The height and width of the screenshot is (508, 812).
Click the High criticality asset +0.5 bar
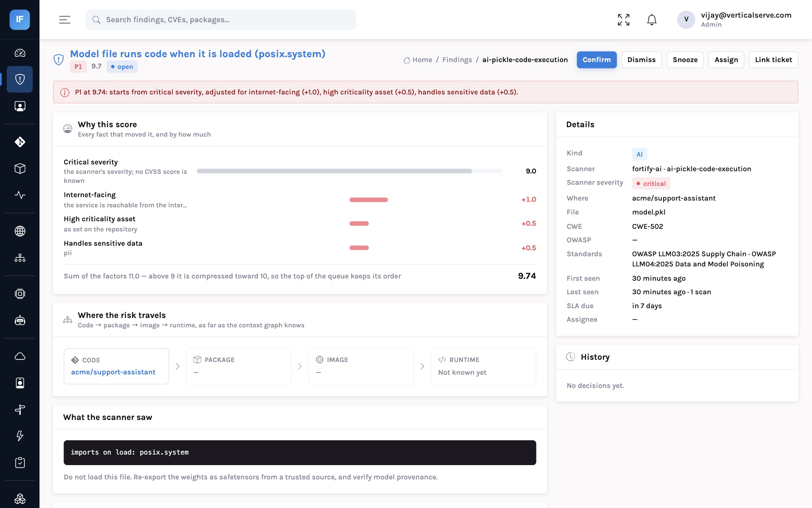tap(359, 224)
